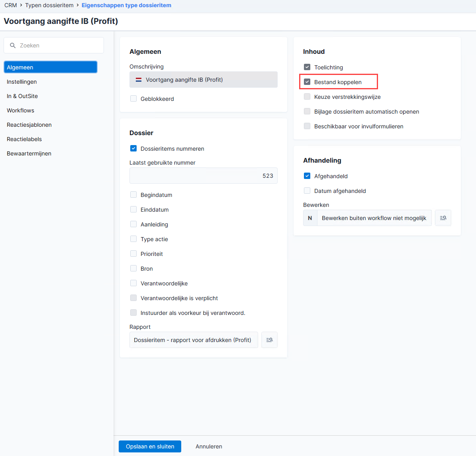Click the Dutch flag icon in Omschrijving
This screenshot has width=476, height=456.
139,80
